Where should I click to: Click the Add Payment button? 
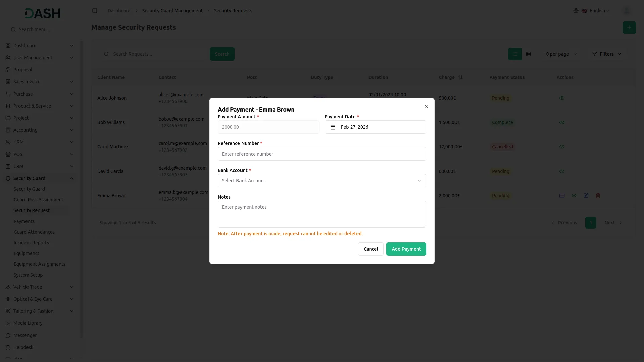(x=406, y=249)
